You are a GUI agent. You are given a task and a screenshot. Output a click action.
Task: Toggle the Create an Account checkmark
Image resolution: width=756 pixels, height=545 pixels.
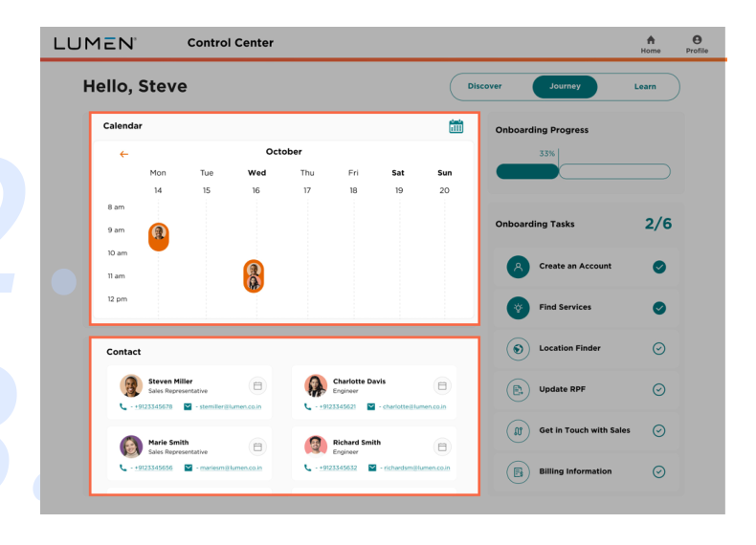tap(659, 267)
